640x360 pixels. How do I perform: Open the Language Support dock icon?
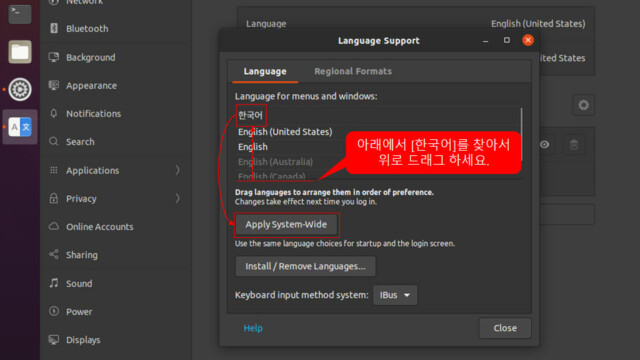[20, 127]
